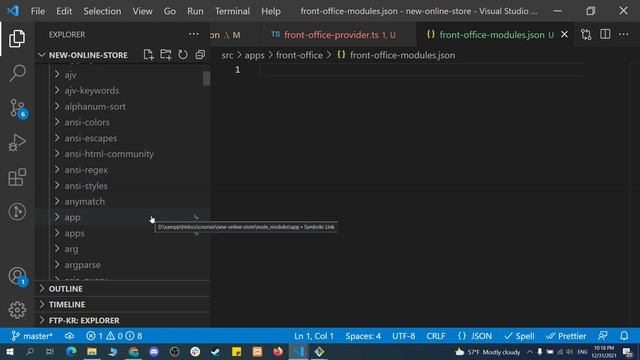Expand the TIMELINE section

[x=122, y=304]
